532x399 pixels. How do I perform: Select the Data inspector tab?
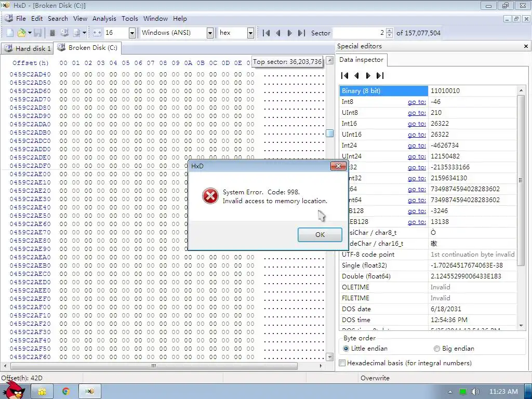point(362,60)
